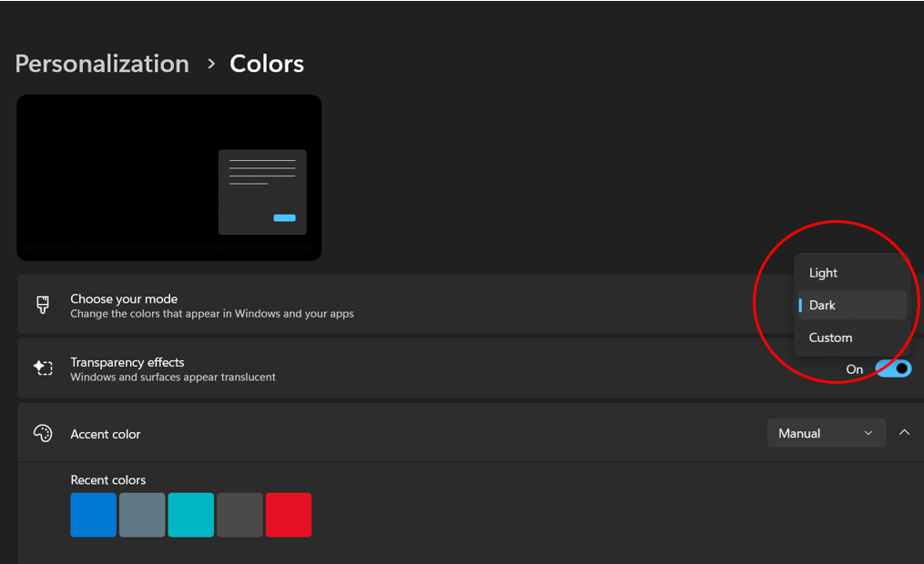Image resolution: width=924 pixels, height=564 pixels.
Task: Choose the teal recent color swatch
Action: pyautogui.click(x=191, y=515)
